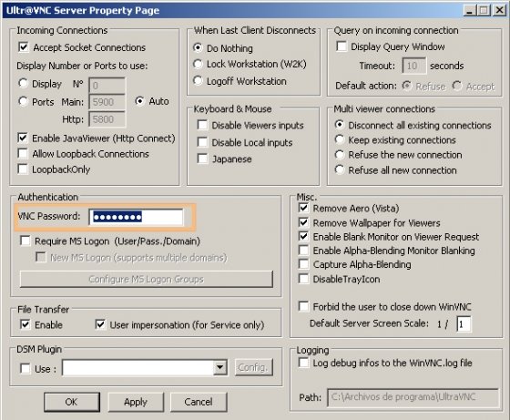This screenshot has width=510, height=420.
Task: Close the Server Property Page window
Action: point(499,10)
